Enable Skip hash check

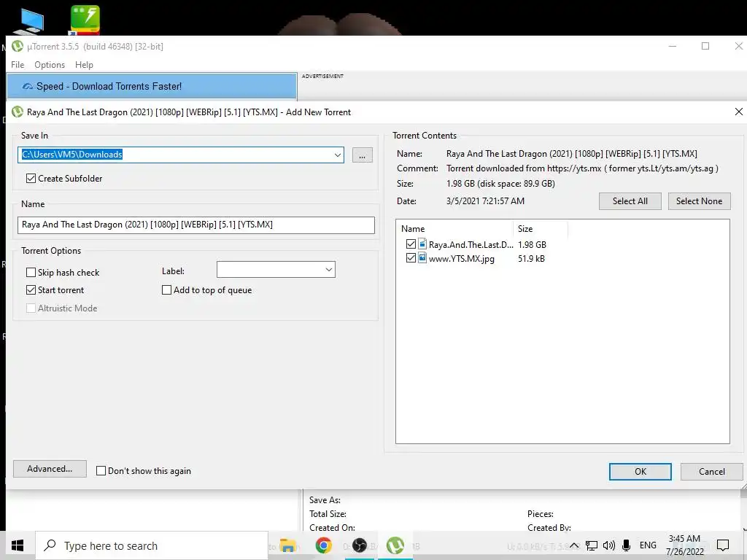click(x=31, y=273)
